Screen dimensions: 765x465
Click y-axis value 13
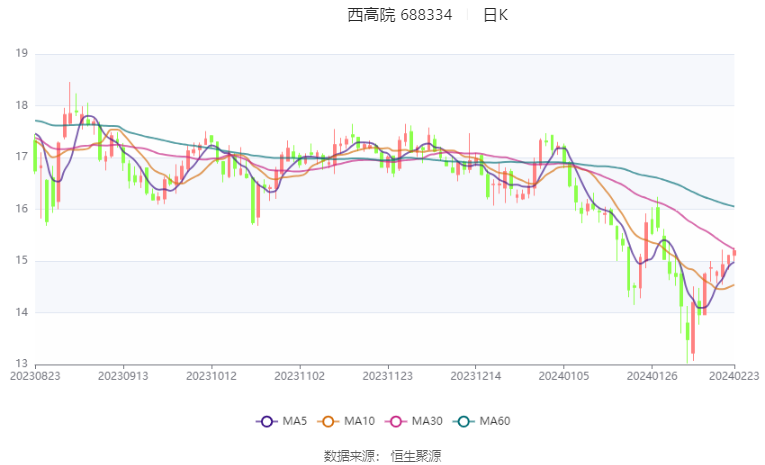pos(21,364)
